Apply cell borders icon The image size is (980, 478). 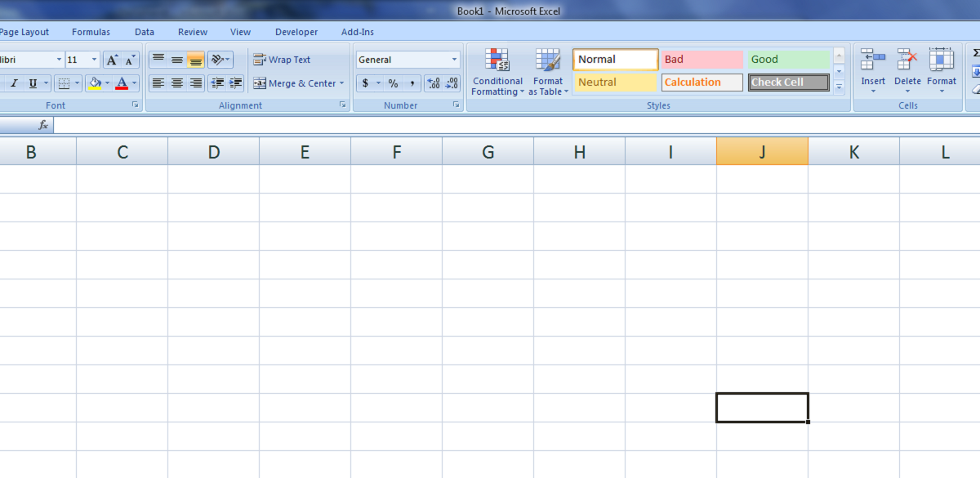[x=63, y=83]
